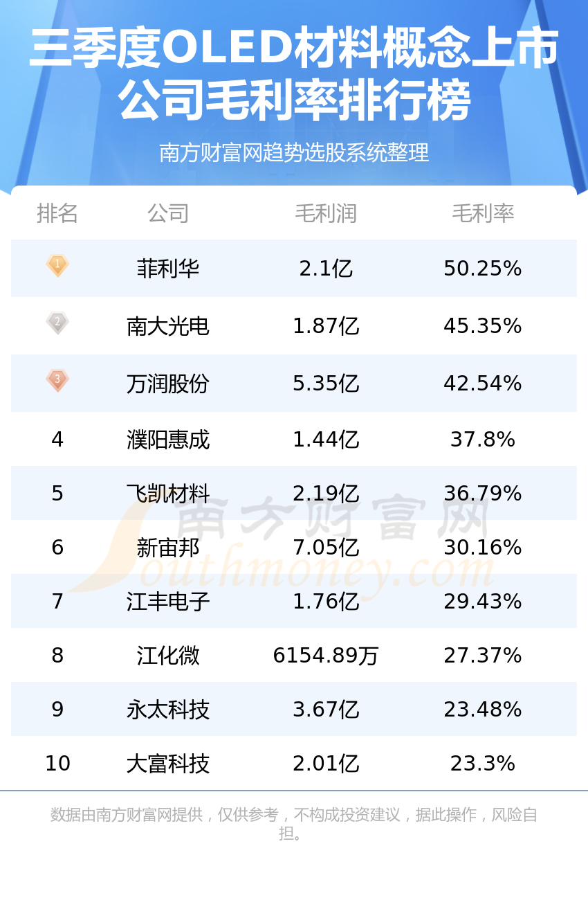The height and width of the screenshot is (900, 588).
Task: Click company name 濮阳惠成
Action: pyautogui.click(x=168, y=439)
